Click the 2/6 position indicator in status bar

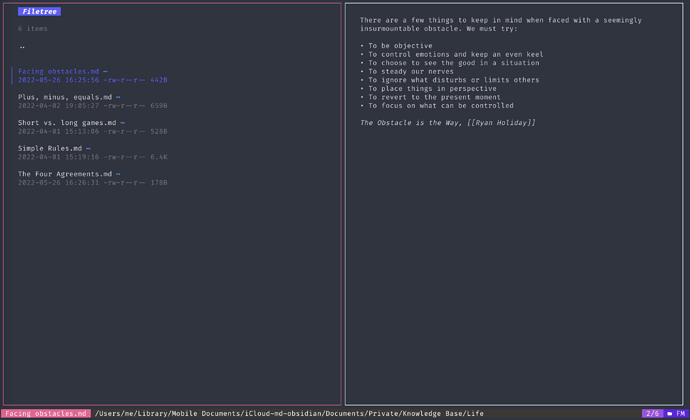(x=653, y=413)
